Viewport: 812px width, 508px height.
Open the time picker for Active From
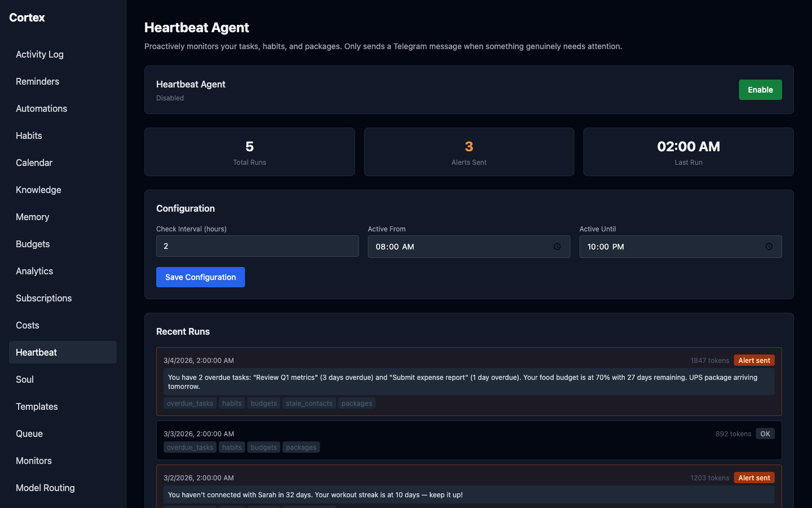pyautogui.click(x=557, y=247)
